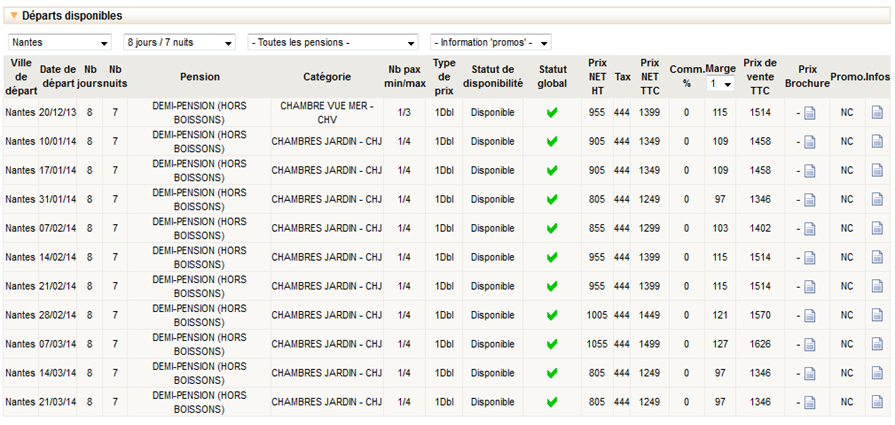This screenshot has width=895, height=425.
Task: Click the Prix de vente TTC header
Action: [760, 76]
